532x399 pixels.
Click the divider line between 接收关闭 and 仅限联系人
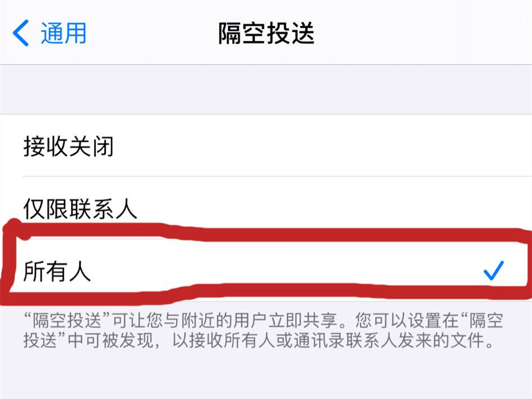coord(277,176)
